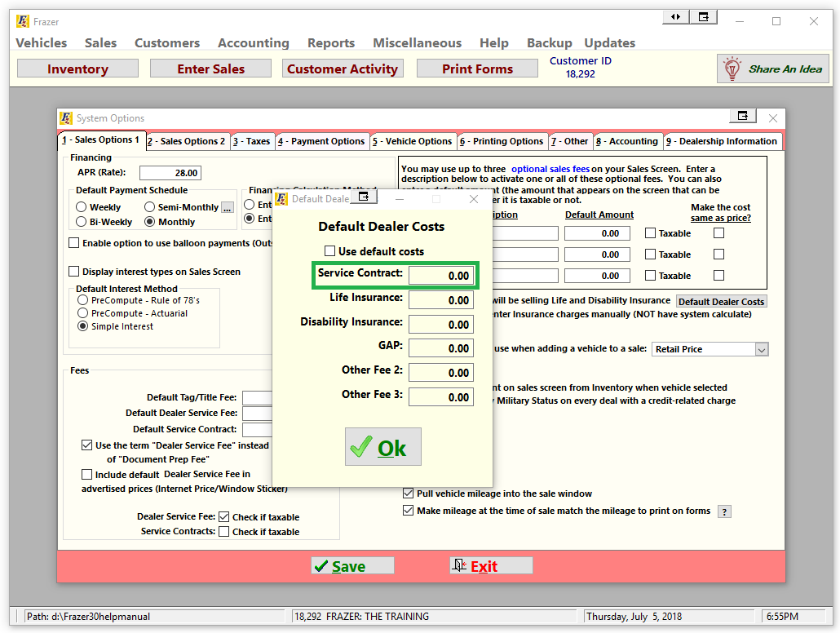Click the Service Contract cost field
Image resolution: width=840 pixels, height=633 pixels.
point(441,276)
